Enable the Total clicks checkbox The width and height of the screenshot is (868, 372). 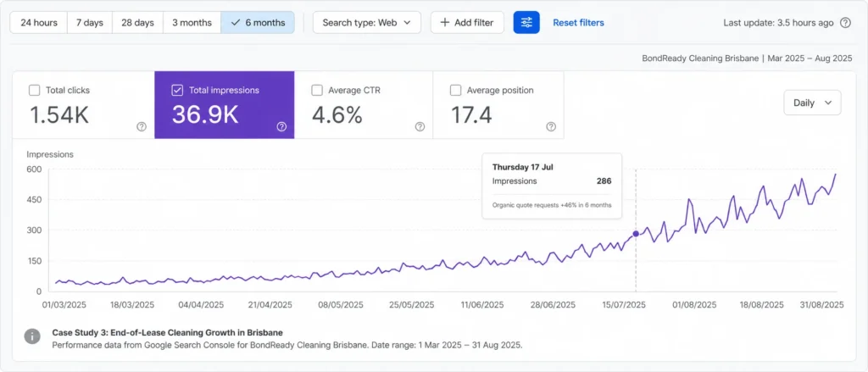[34, 90]
